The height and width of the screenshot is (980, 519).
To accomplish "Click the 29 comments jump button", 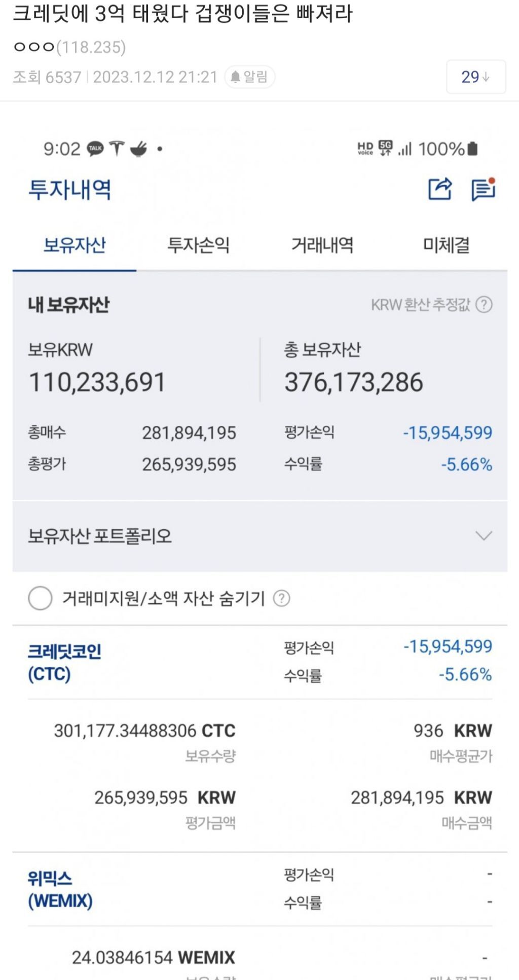I will (x=475, y=77).
